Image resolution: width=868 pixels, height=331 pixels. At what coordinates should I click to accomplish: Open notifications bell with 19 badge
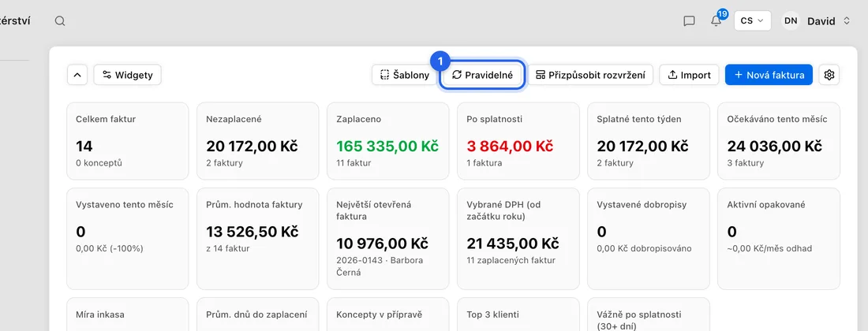point(716,20)
